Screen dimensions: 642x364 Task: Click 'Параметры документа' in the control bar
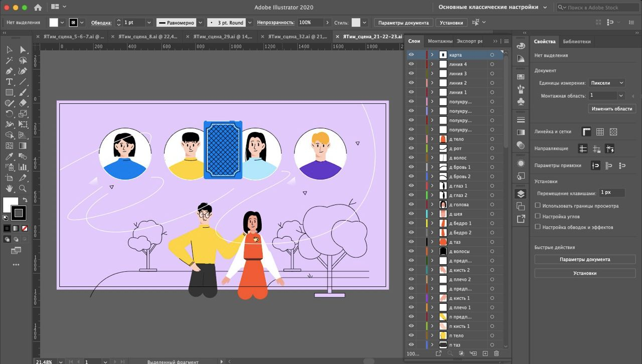click(x=403, y=23)
